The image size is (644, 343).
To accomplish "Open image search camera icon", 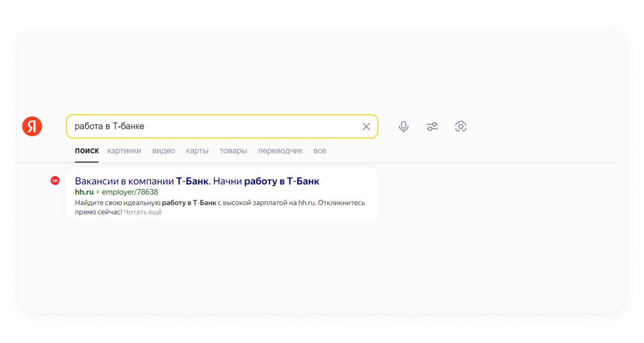I will tap(461, 126).
